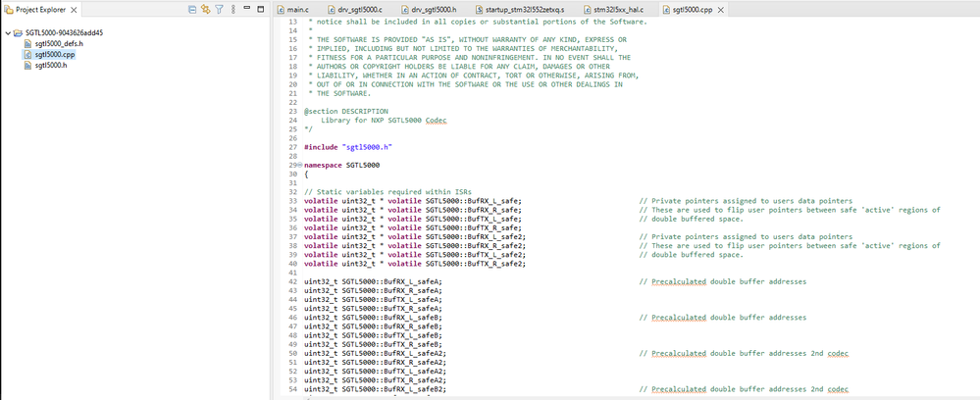The image size is (980, 400).
Task: Toggle Link with Editor in Project Explorer
Action: [x=206, y=10]
